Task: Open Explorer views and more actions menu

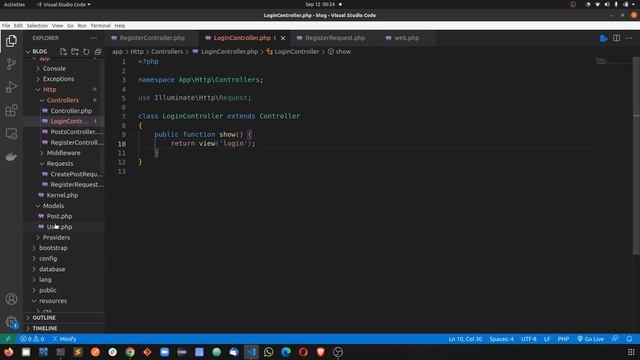Action: (x=93, y=38)
